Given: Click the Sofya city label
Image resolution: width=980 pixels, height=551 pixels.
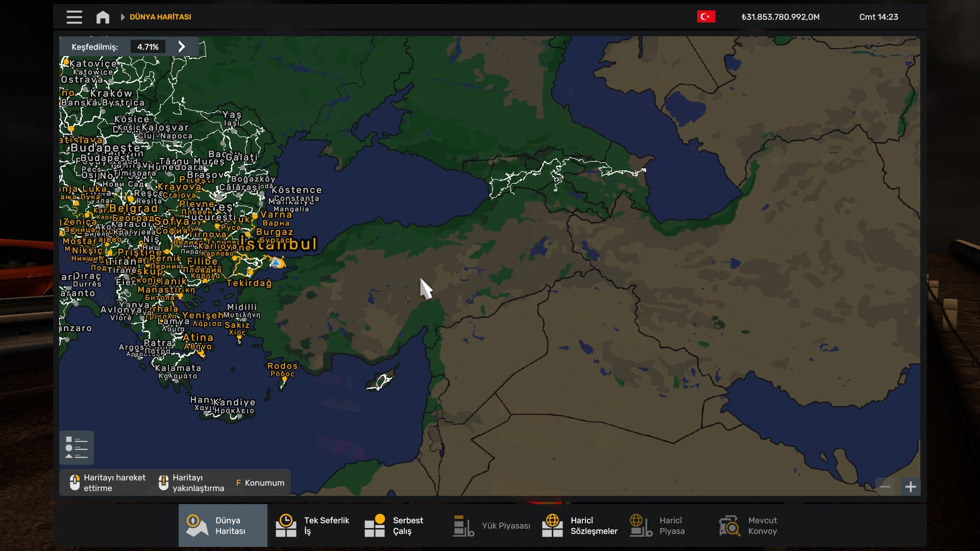Looking at the screenshot, I should click(172, 221).
